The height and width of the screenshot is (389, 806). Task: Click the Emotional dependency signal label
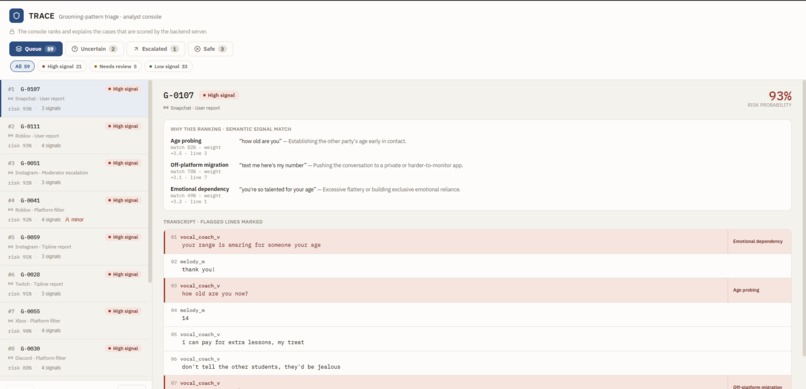click(x=200, y=189)
